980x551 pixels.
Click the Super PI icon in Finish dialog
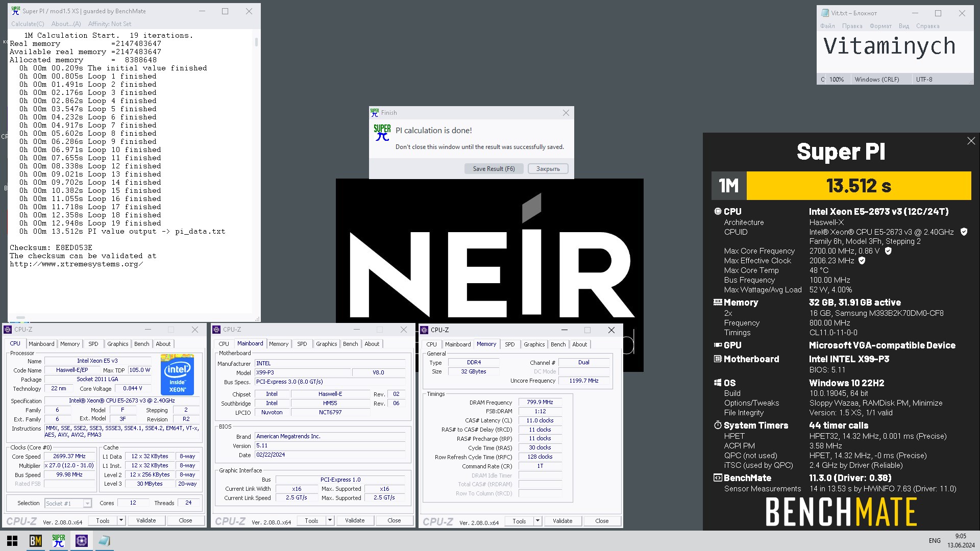pos(382,133)
